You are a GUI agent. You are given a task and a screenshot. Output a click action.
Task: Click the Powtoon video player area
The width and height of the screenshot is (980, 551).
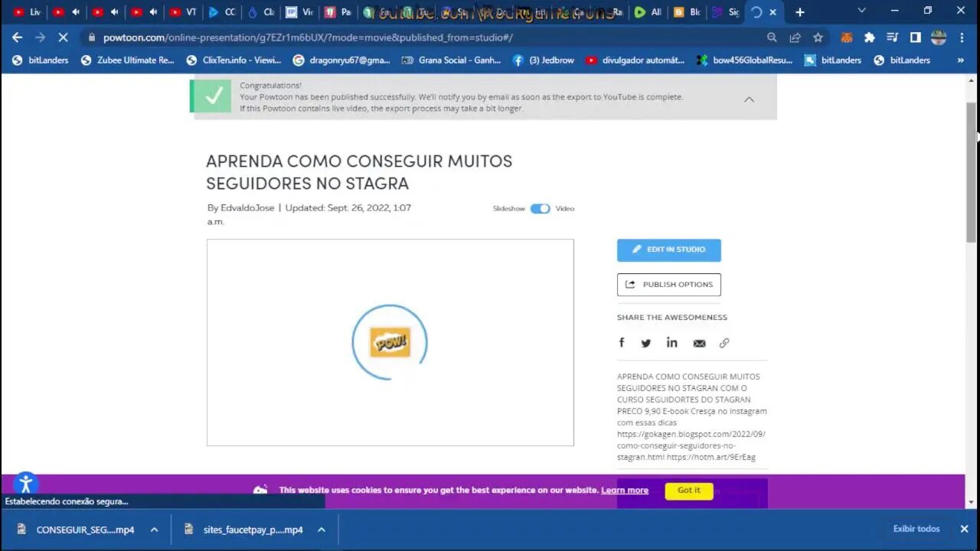tap(390, 342)
